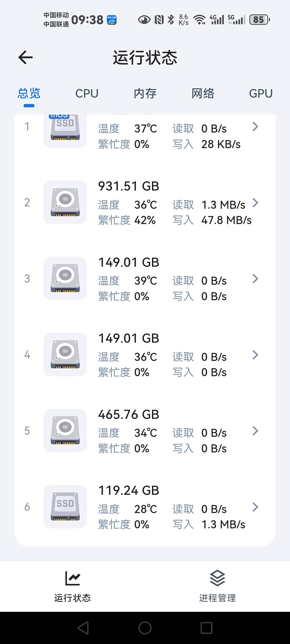This screenshot has height=644, width=290.
Task: Open the 进程管理 layers icon
Action: pos(217,578)
